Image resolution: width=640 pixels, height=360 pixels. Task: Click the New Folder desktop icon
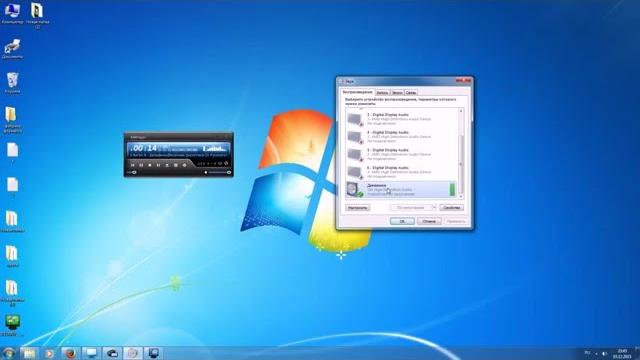38,15
